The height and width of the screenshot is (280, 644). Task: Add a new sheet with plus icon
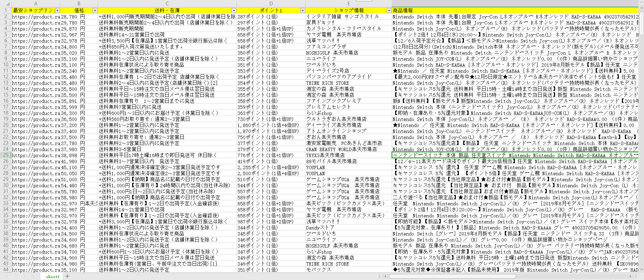[x=67, y=276]
